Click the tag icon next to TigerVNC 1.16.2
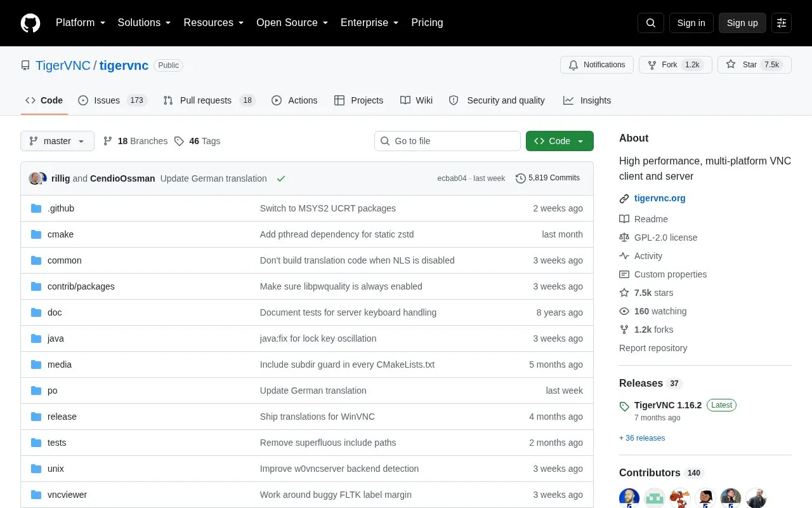Image resolution: width=812 pixels, height=508 pixels. [624, 406]
